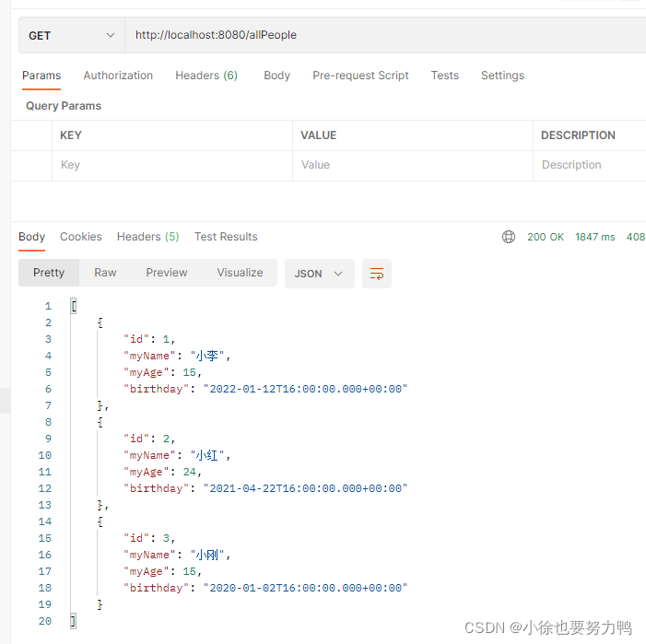646x644 pixels.
Task: Click the Value input cell
Action: pyautogui.click(x=413, y=166)
